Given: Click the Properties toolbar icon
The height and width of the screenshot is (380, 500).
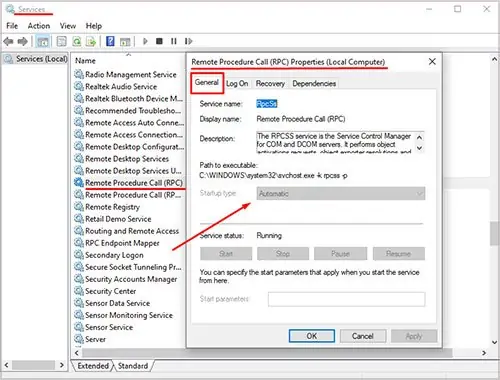Looking at the screenshot, I should tap(62, 41).
